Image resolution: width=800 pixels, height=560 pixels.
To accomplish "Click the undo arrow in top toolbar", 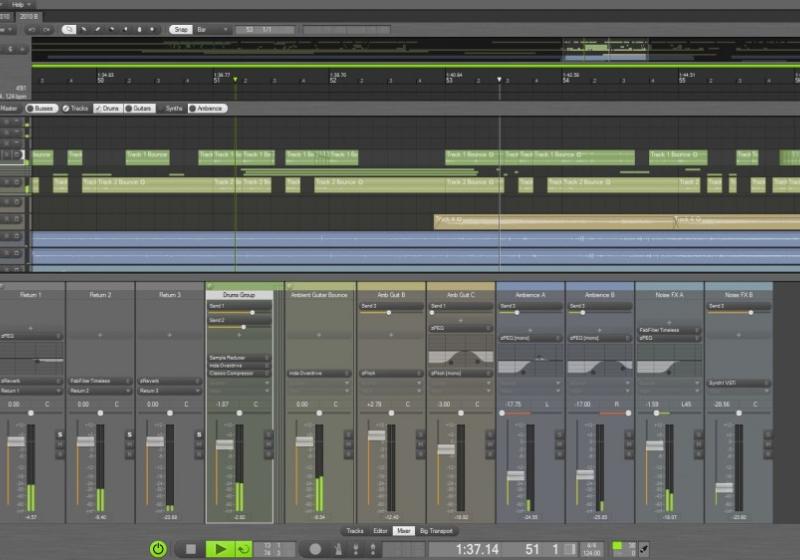I will [x=32, y=29].
